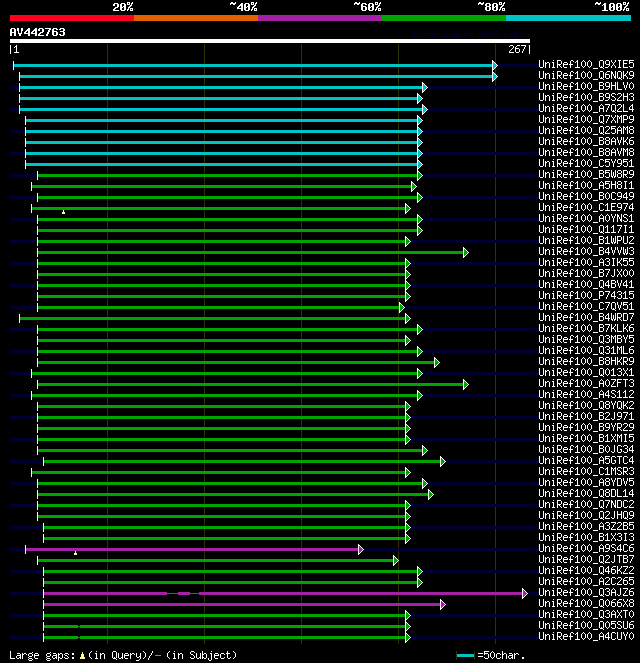Select the UniRef100_Q05SU6 label
640x663 pixels.
pyautogui.click(x=586, y=625)
